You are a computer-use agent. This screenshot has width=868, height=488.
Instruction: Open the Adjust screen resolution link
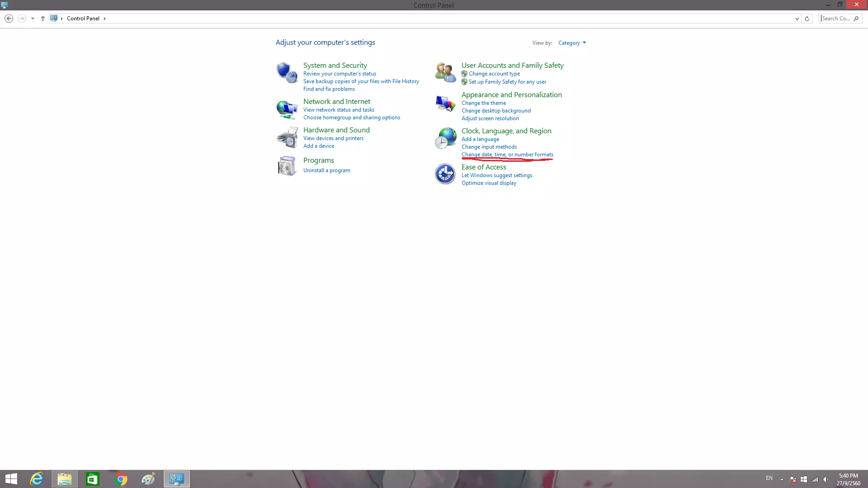(490, 118)
